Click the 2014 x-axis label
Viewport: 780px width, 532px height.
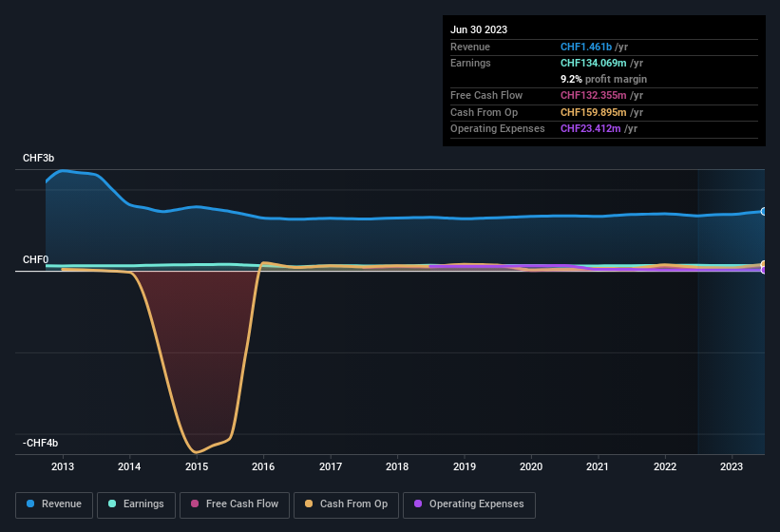(129, 466)
